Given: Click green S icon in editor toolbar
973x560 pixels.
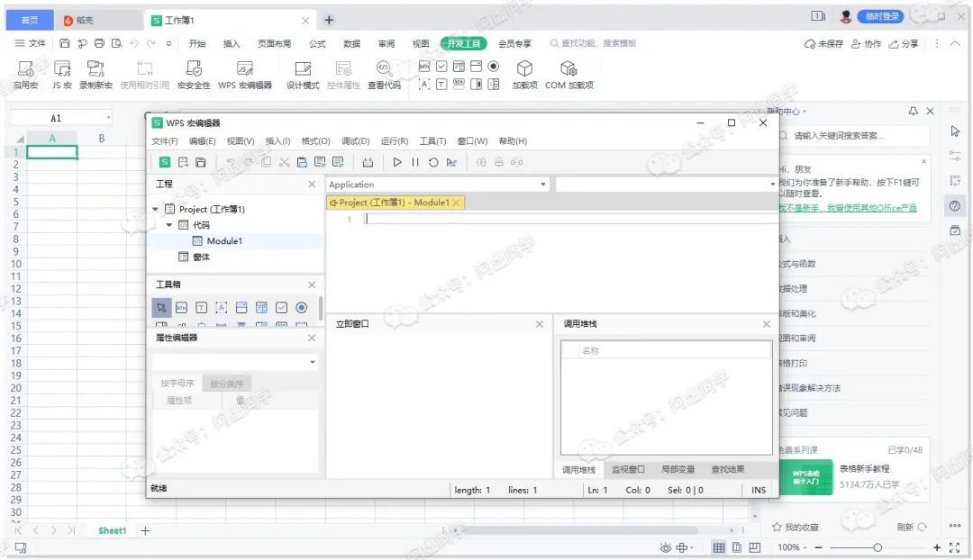Looking at the screenshot, I should click(x=165, y=162).
